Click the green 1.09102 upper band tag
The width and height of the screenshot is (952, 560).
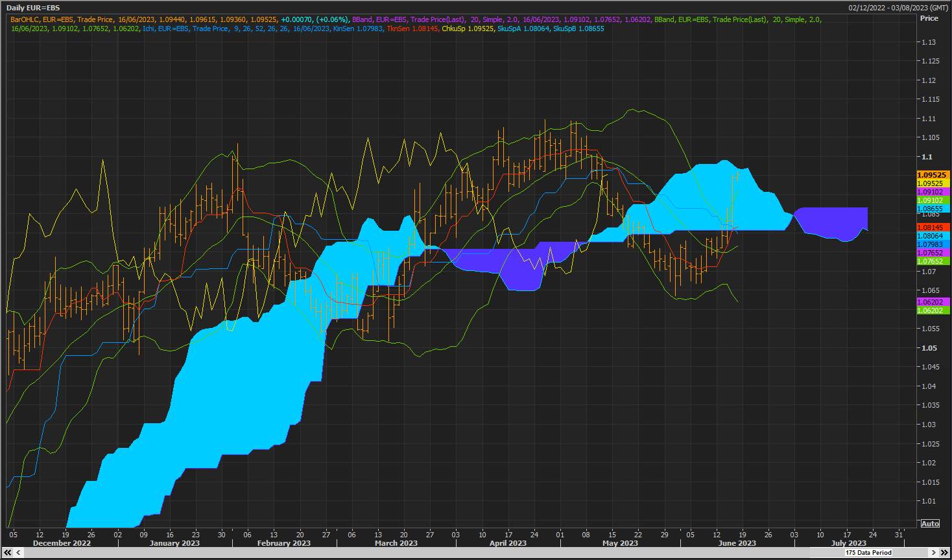coord(933,200)
